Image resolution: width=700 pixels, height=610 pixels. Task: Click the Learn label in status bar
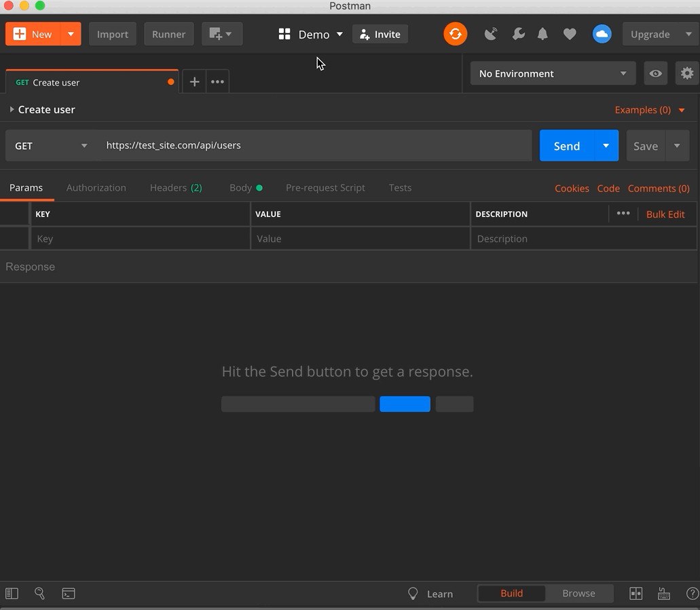(440, 594)
